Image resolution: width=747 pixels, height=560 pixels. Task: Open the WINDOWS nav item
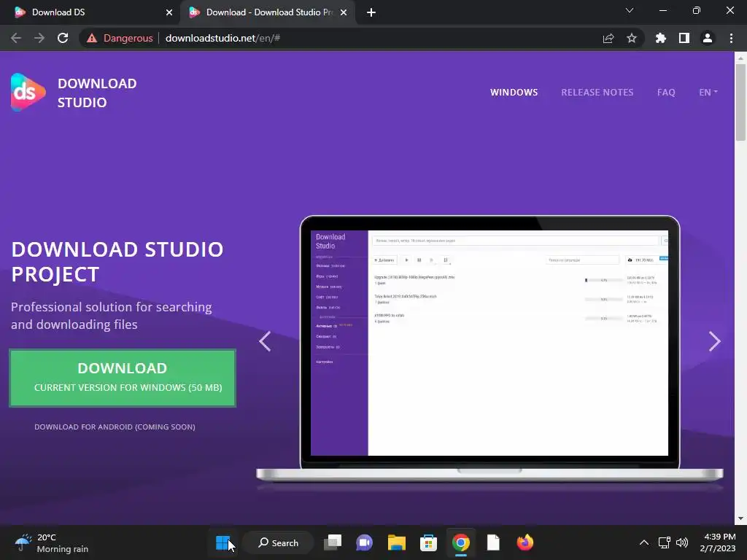[514, 93]
